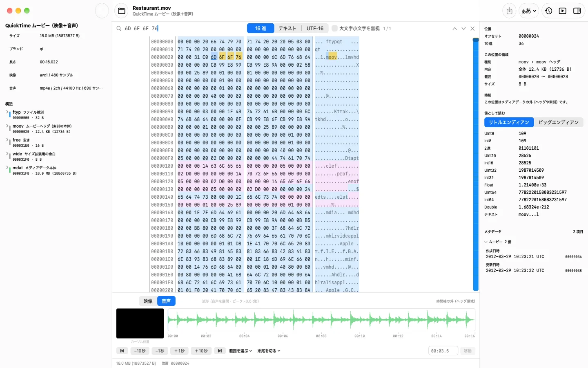Open the 範囲を選ぶ dropdown
The height and width of the screenshot is (368, 588).
point(241,351)
